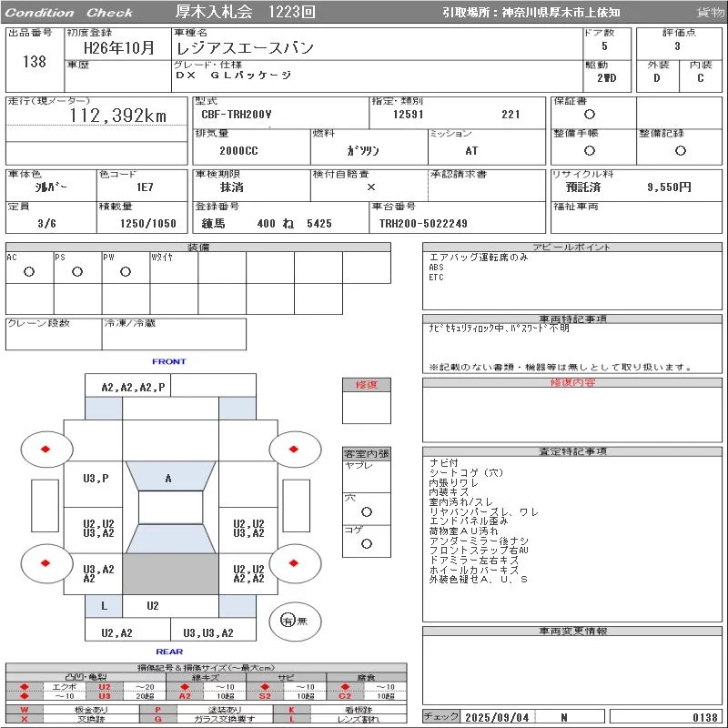Click the red G legend code
Image resolution: width=728 pixels, height=728 pixels.
158,719
